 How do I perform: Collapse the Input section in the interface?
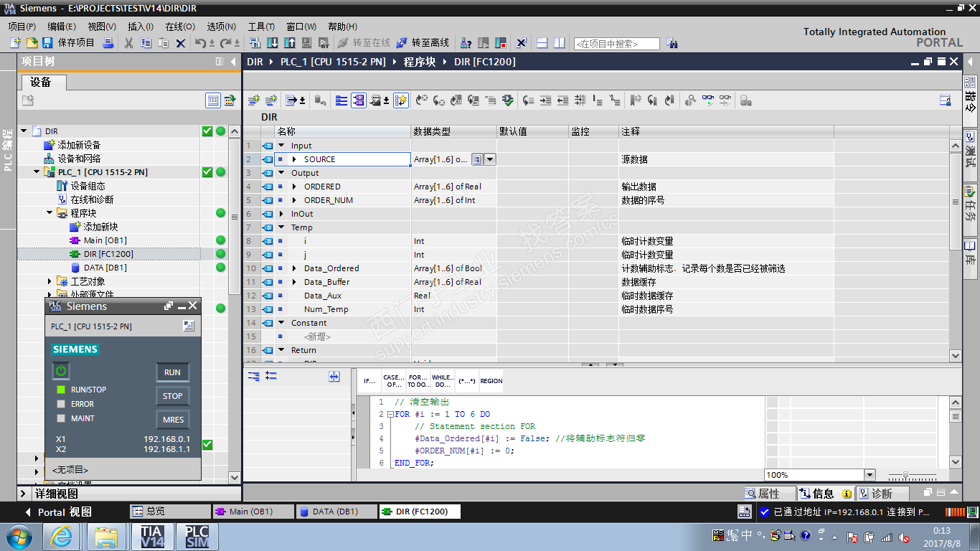pos(281,146)
